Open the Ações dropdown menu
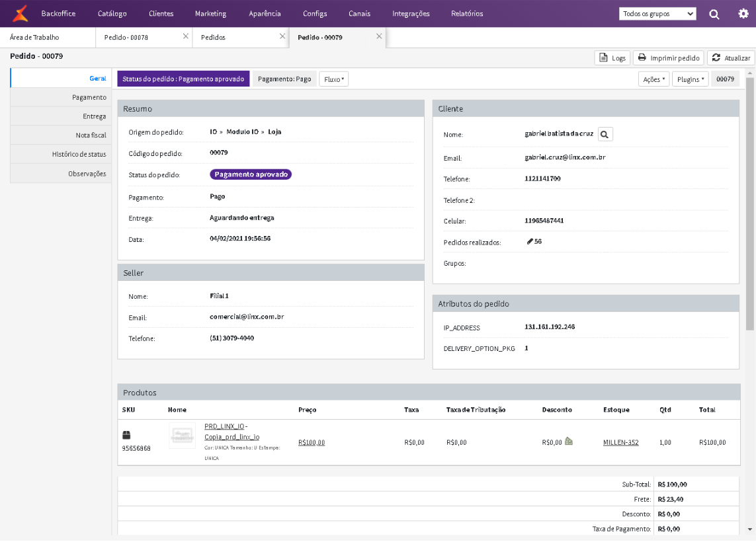 653,79
